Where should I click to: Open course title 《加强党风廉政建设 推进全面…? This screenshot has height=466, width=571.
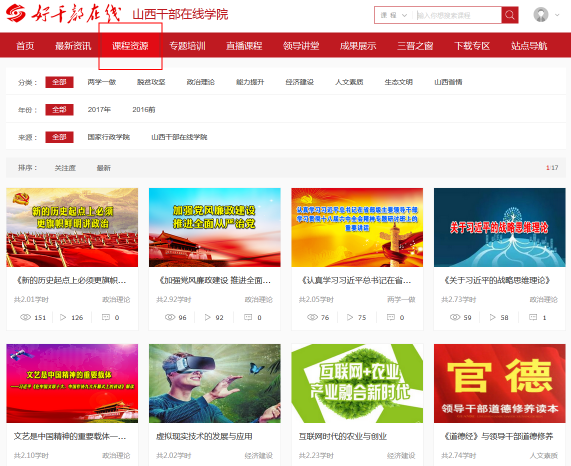(x=214, y=281)
